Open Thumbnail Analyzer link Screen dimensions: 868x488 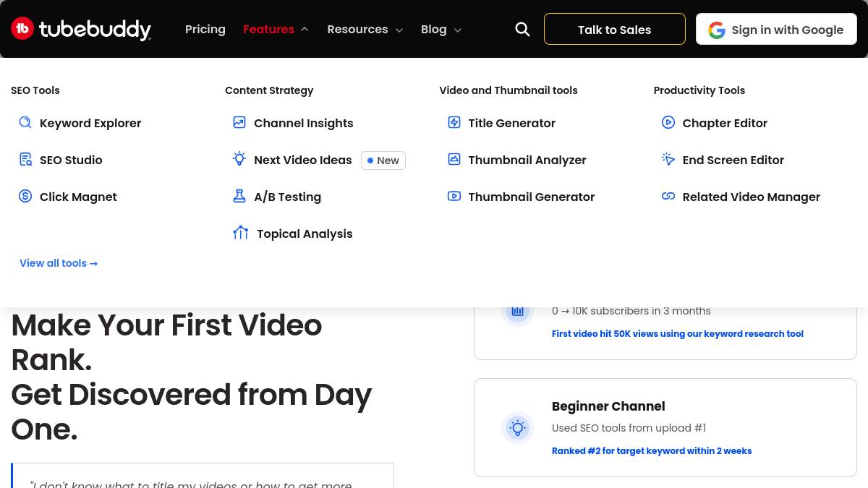(x=527, y=160)
